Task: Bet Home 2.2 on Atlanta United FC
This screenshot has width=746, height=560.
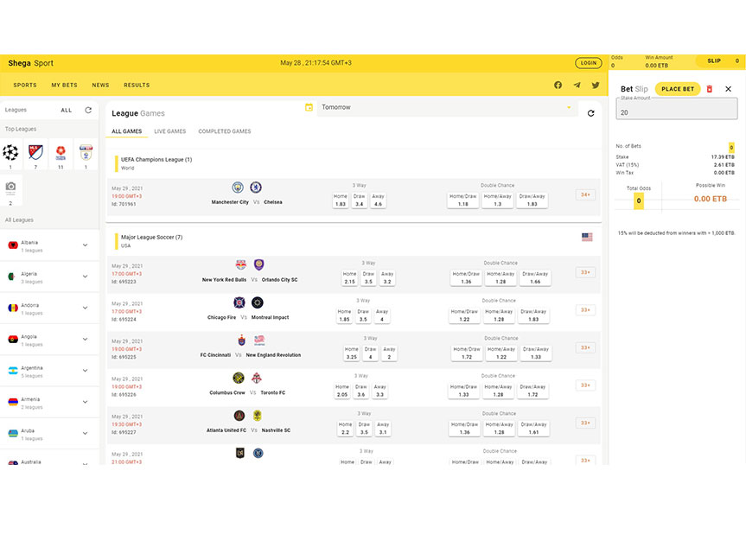Action: [x=346, y=428]
